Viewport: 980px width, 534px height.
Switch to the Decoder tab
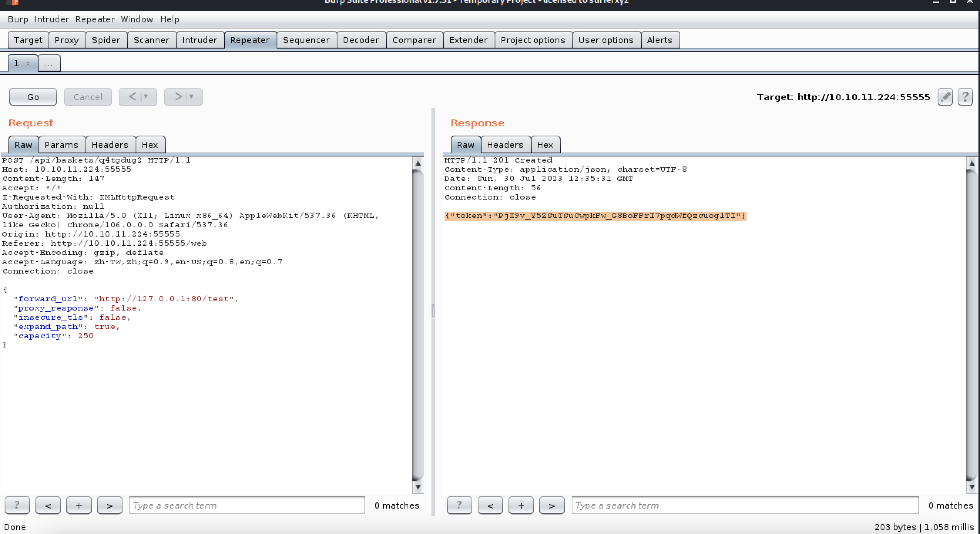[361, 40]
